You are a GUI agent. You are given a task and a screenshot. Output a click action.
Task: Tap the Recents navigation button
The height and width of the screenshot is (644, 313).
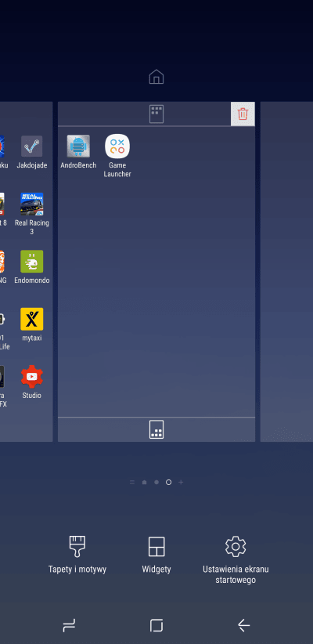pyautogui.click(x=69, y=625)
